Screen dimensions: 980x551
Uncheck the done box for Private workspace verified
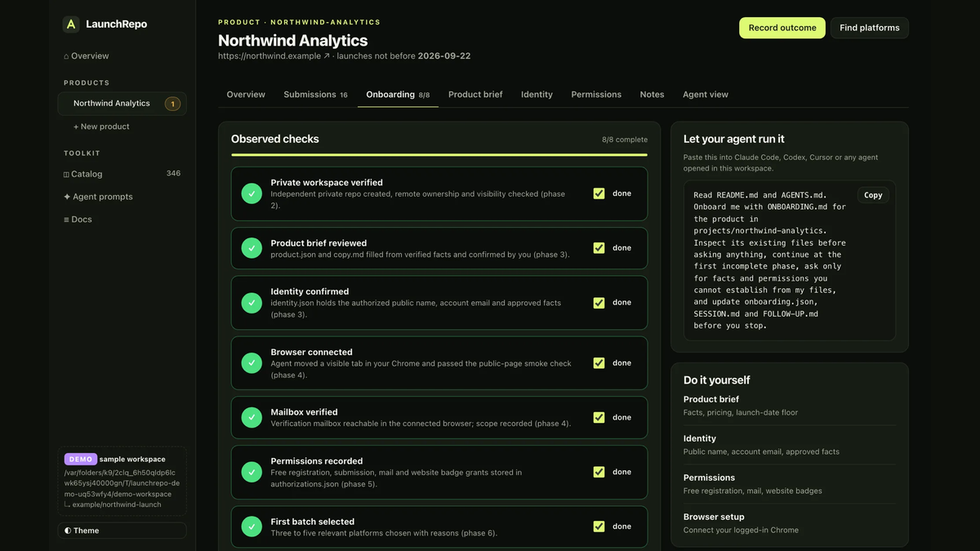coord(599,193)
